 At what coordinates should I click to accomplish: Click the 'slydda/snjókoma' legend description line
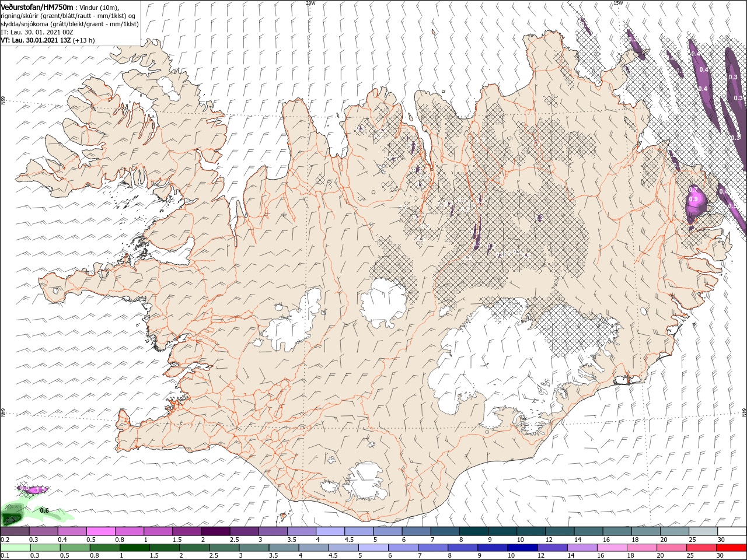69,24
